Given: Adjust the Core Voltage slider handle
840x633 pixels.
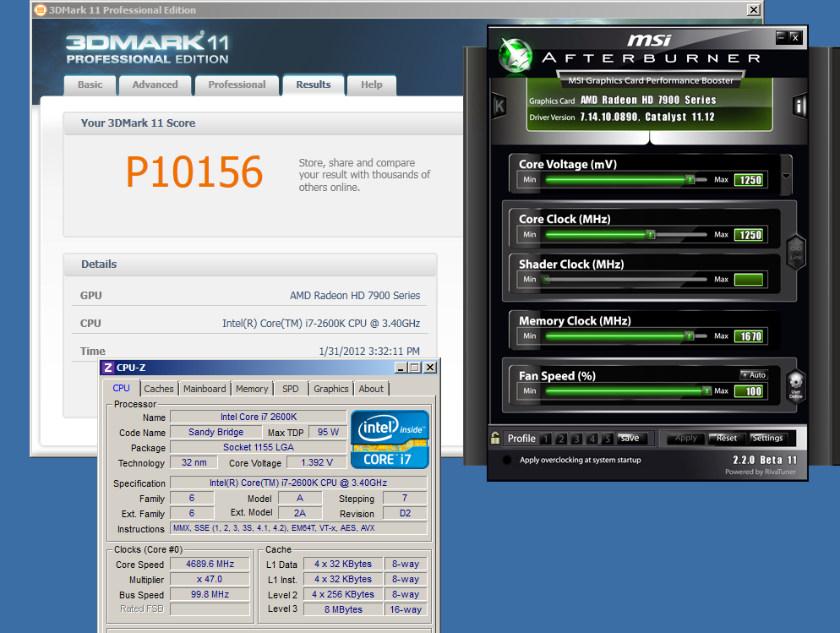Looking at the screenshot, I should click(x=690, y=179).
